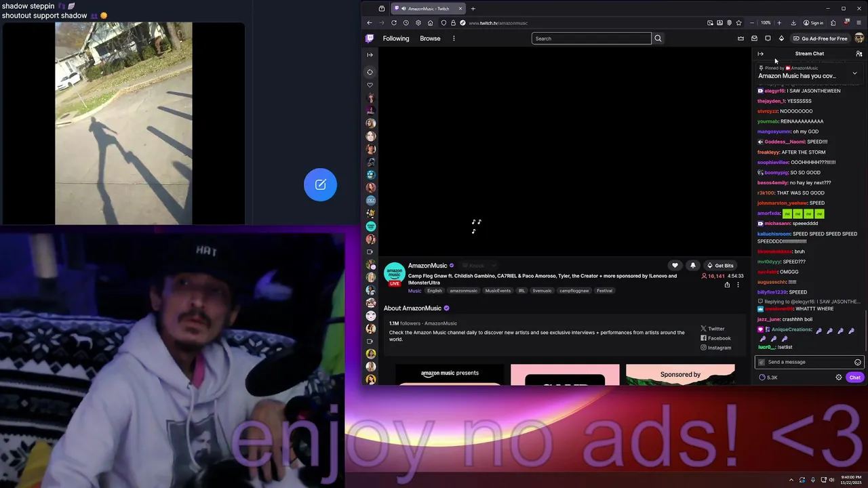
Task: Open the Twitch inbox notifications icon
Action: [754, 39]
